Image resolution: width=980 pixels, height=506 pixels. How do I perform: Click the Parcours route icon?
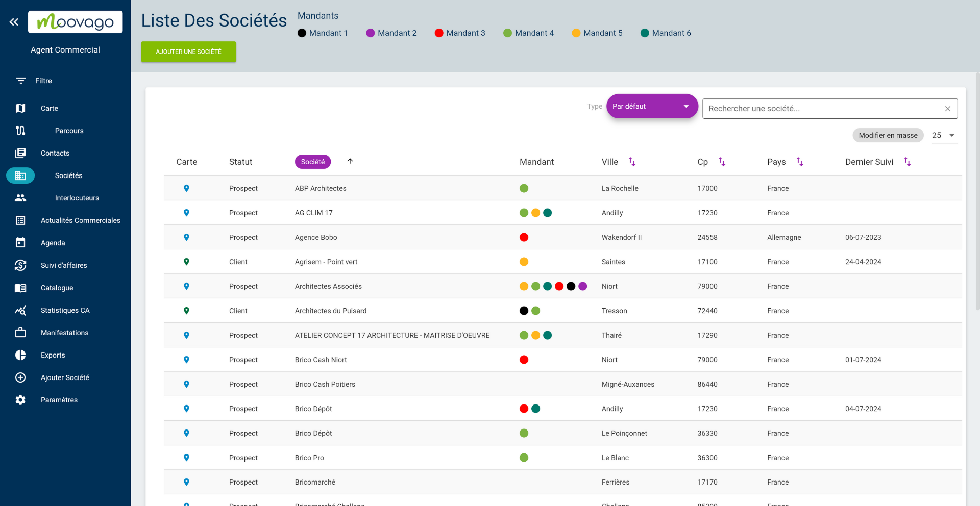tap(20, 131)
